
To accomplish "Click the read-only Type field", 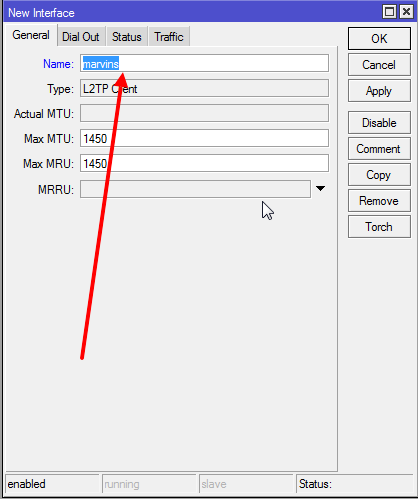I will pyautogui.click(x=204, y=88).
